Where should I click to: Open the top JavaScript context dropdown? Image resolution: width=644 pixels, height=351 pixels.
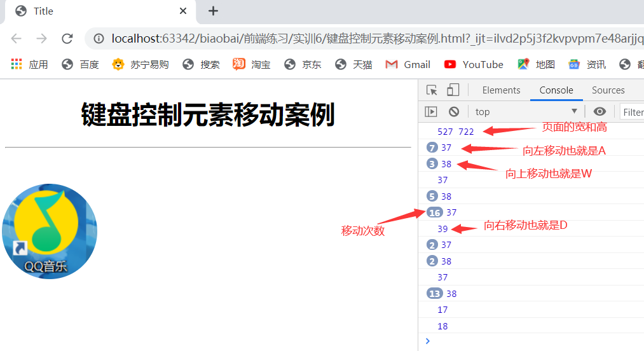click(x=526, y=111)
